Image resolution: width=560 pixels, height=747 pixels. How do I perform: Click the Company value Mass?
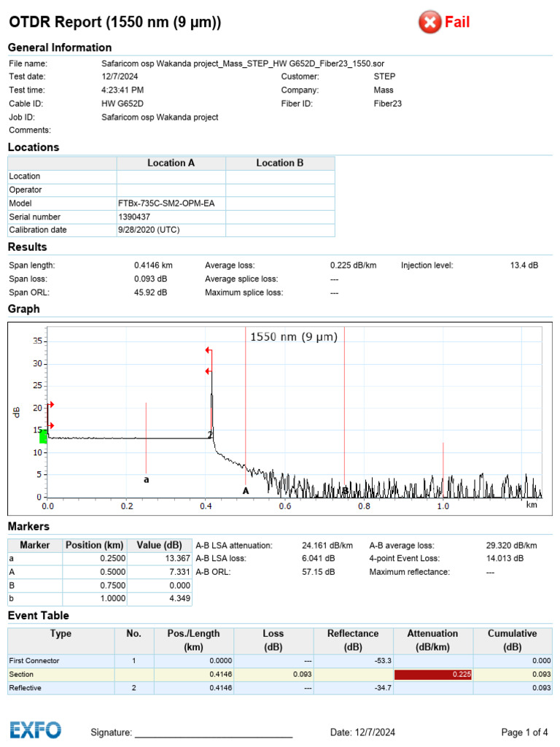384,90
